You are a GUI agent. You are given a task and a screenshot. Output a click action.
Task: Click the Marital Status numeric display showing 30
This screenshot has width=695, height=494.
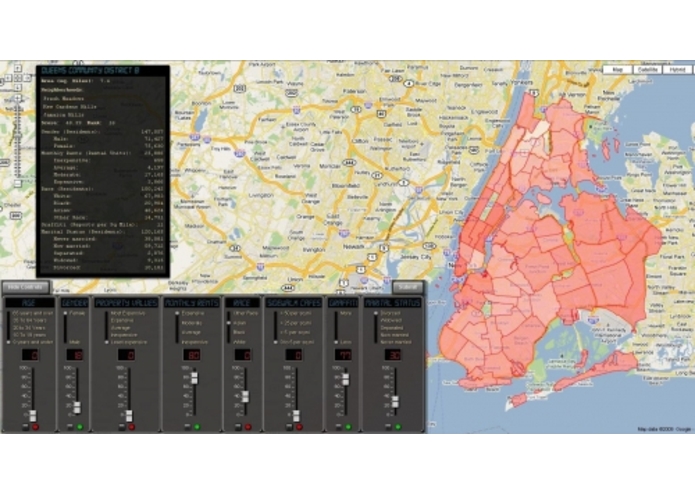click(393, 355)
